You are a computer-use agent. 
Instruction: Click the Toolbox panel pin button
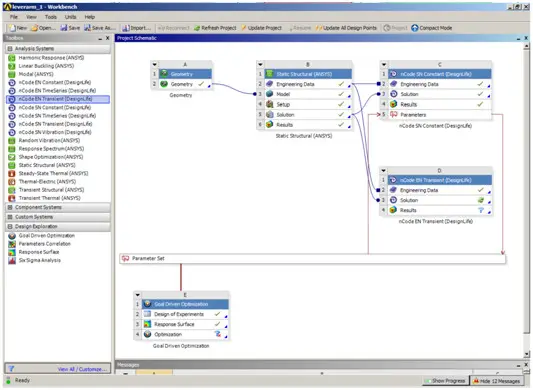coord(100,38)
